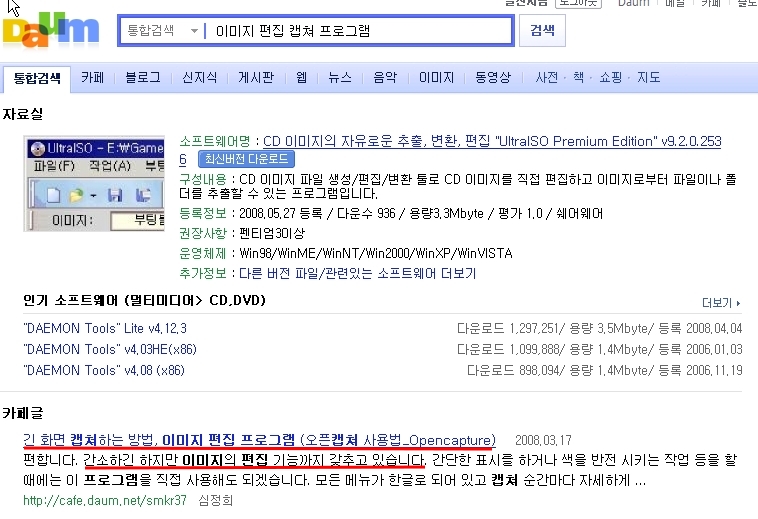Focus the search input field
This screenshot has height=519, width=758.
coord(358,31)
